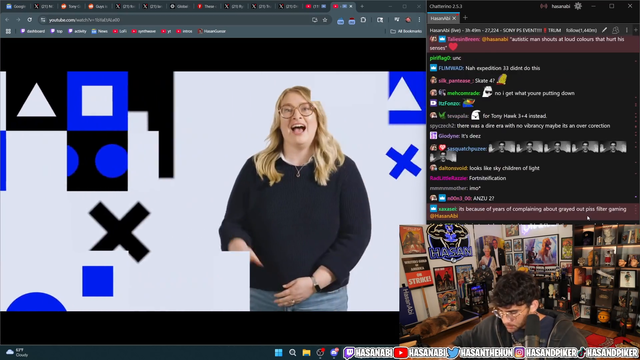Open the synthwave bookmark

144,31
